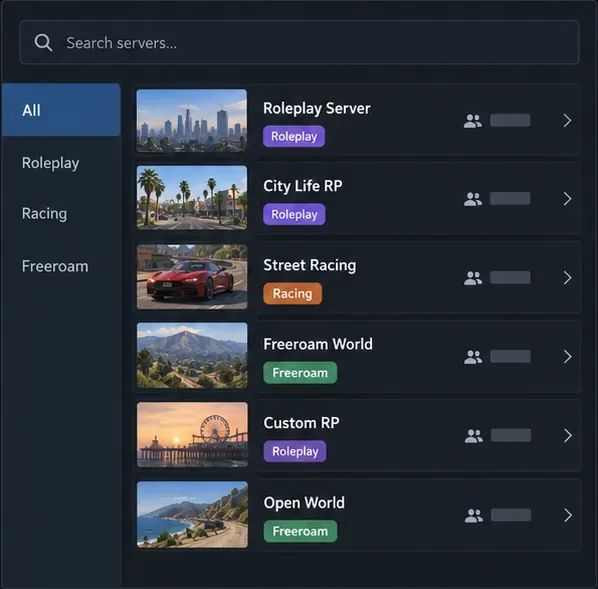The width and height of the screenshot is (598, 589).
Task: Expand City Life RP with its chevron arrow
Action: pyautogui.click(x=567, y=199)
